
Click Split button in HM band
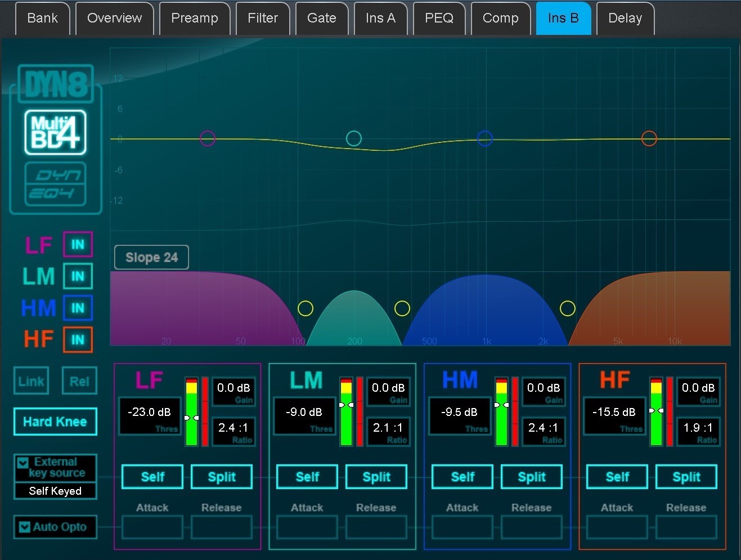[x=532, y=477]
